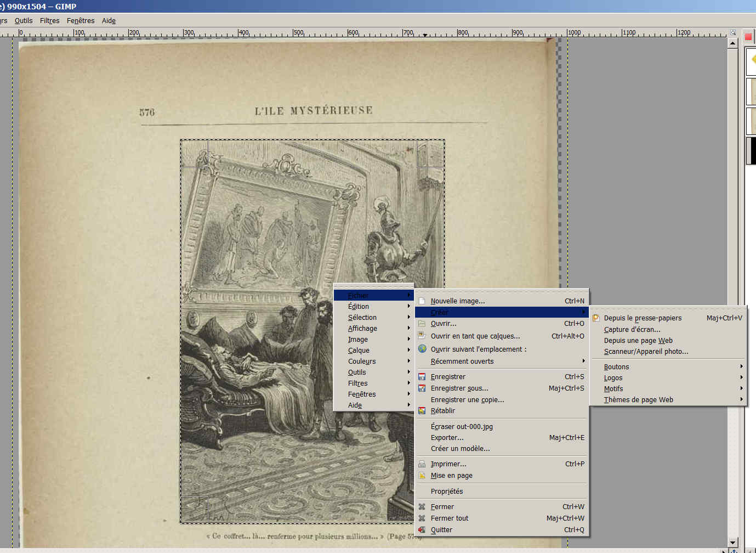The width and height of the screenshot is (756, 553).
Task: Click the globe icon for Ouvrir suivant l'emplacement
Action: click(422, 349)
